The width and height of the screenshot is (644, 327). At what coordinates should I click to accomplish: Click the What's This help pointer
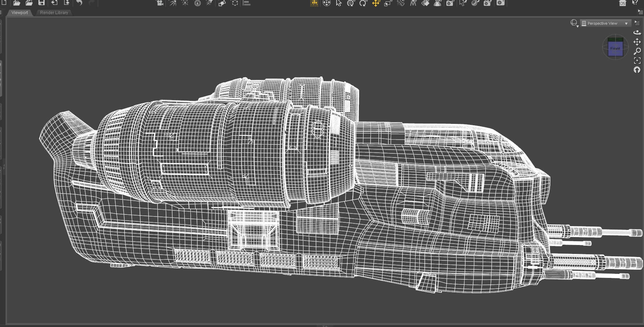click(x=635, y=3)
